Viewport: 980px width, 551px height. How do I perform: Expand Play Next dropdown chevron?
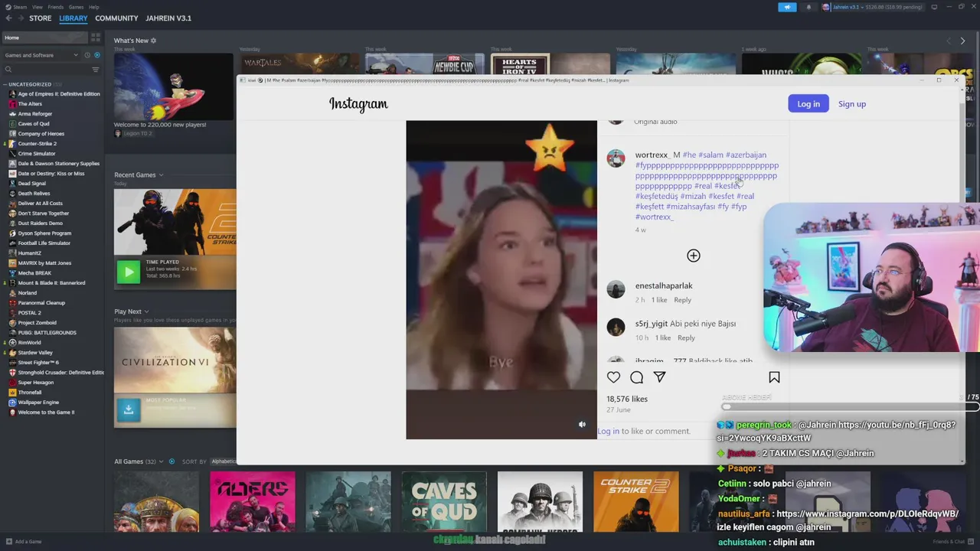pyautogui.click(x=146, y=311)
